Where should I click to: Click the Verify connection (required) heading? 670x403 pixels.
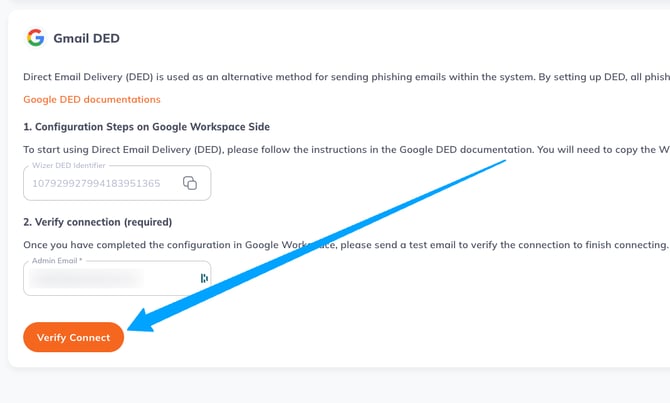98,221
